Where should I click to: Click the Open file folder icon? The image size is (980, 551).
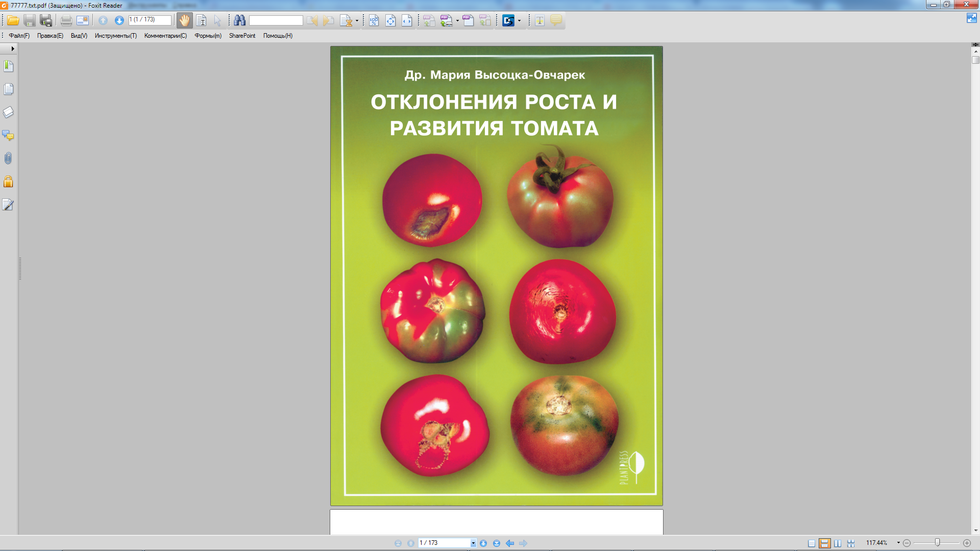(x=13, y=20)
